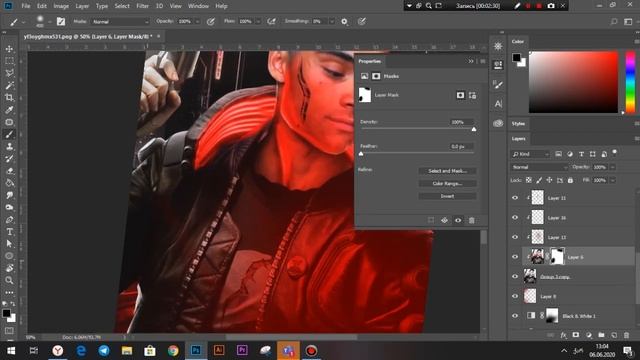Open the Image menu
Image resolution: width=640 pixels, height=360 pixels.
[x=61, y=6]
